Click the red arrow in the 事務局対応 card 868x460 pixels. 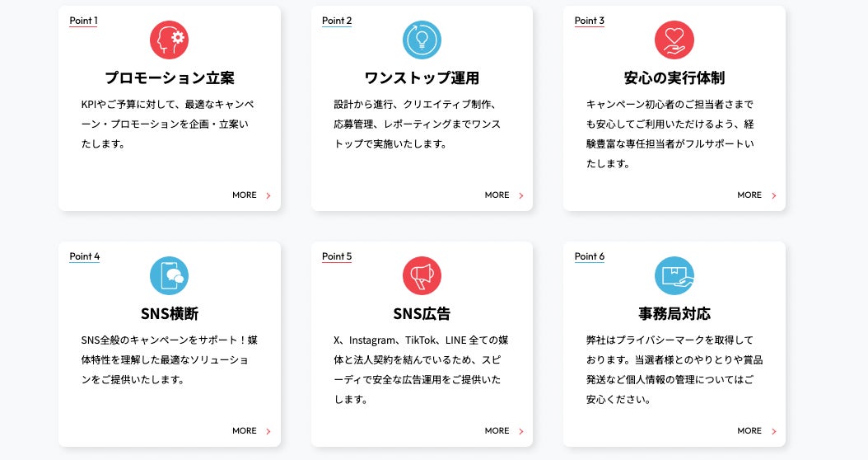(x=773, y=431)
